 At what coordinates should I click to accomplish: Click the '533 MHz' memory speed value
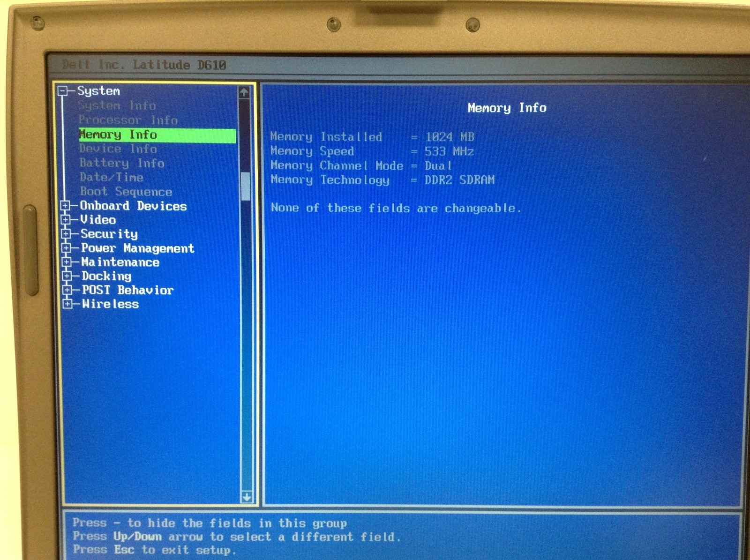[x=450, y=151]
